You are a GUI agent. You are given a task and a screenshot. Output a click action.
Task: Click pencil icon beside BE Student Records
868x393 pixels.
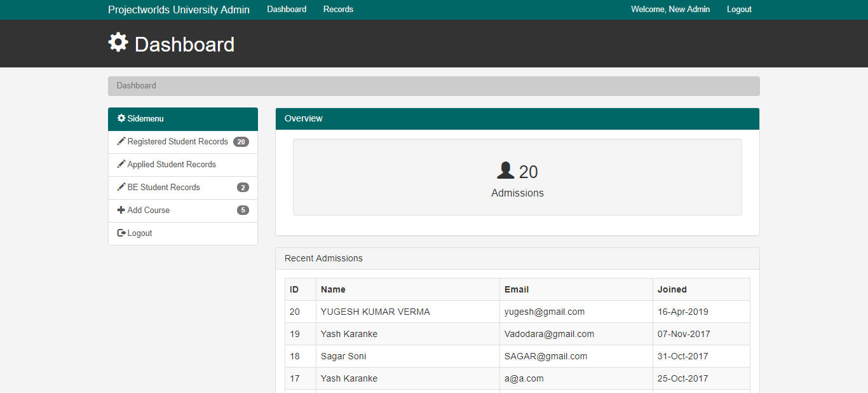121,187
